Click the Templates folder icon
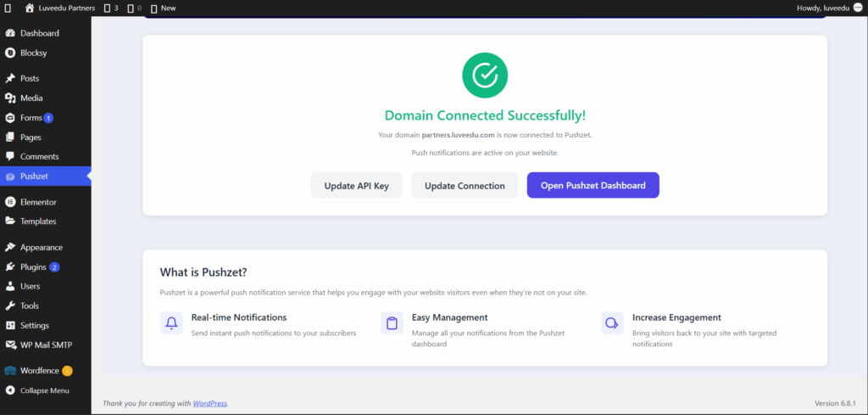Viewport: 868px width, 415px height. (x=10, y=221)
